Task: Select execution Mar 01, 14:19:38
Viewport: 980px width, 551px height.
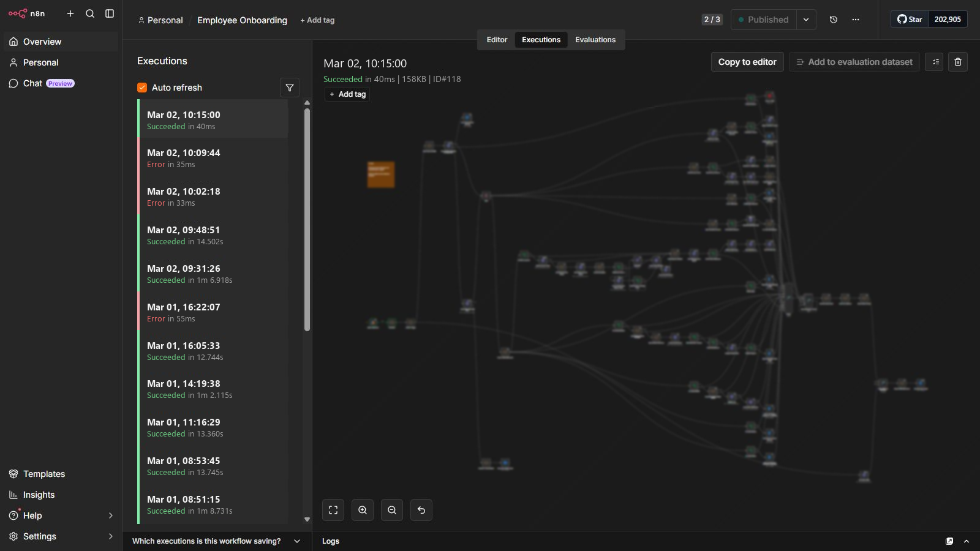Action: [x=213, y=388]
